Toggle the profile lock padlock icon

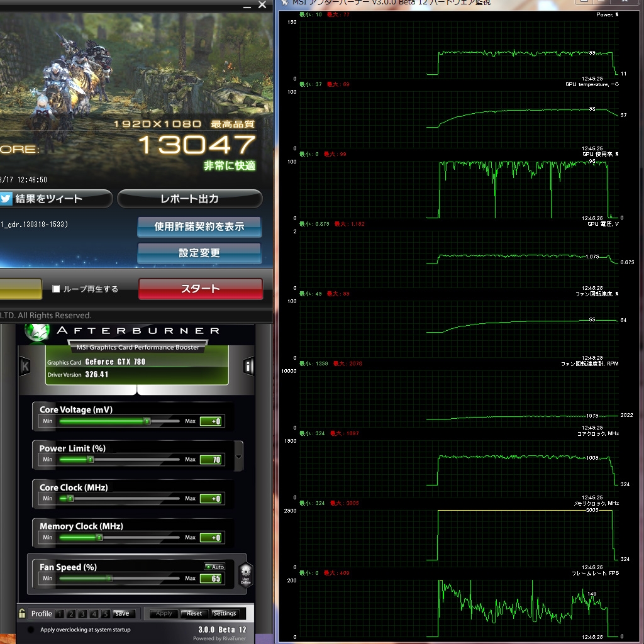pyautogui.click(x=22, y=613)
